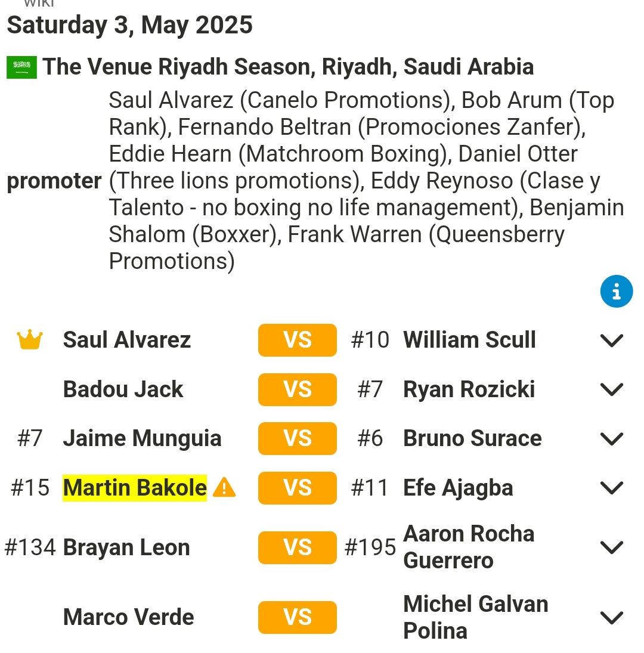This screenshot has height=653, width=644.
Task: Click the warning triangle beside Martin Bakole
Action: point(224,488)
